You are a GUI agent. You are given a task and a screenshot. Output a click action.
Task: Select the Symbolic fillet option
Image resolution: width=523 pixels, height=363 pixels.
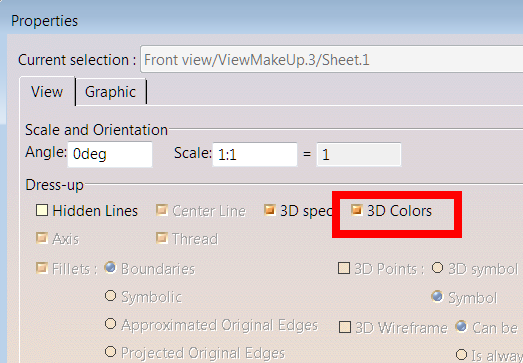click(x=110, y=296)
